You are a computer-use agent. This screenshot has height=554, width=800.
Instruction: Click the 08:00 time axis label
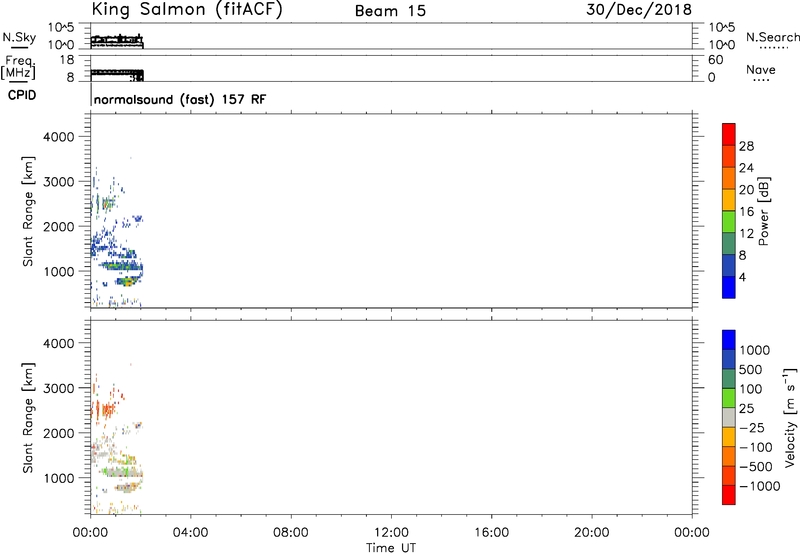pos(290,533)
